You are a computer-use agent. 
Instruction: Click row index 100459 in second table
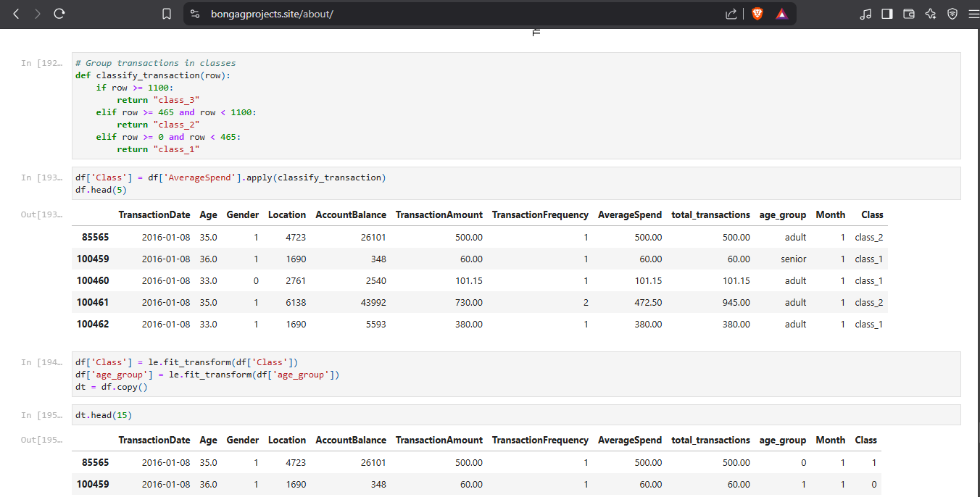click(x=93, y=484)
